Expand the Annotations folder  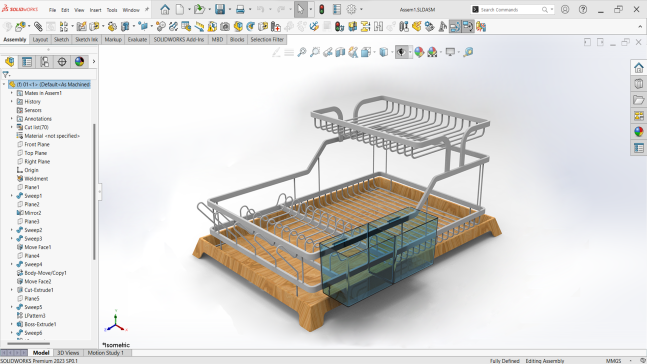[12, 119]
